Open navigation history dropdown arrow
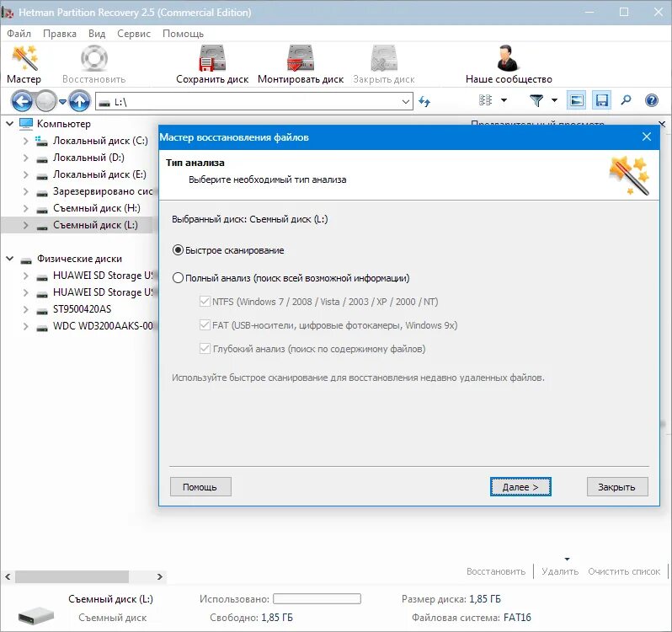672x632 pixels. pos(62,102)
